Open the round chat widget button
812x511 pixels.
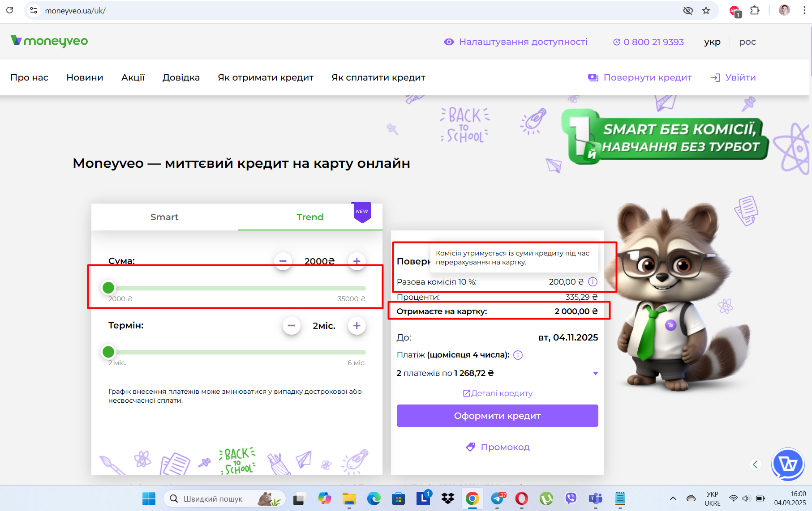[x=788, y=464]
